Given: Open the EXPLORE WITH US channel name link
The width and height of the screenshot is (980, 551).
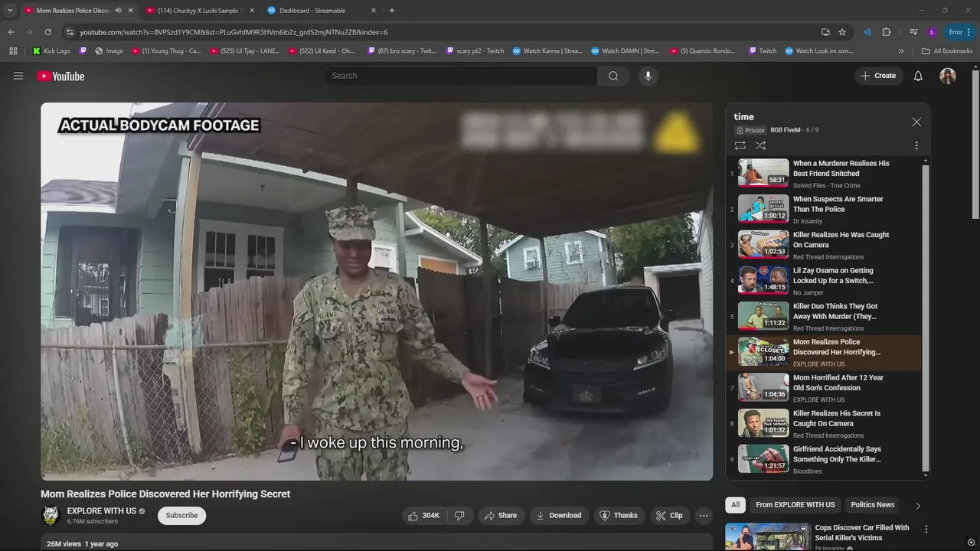Looking at the screenshot, I should point(102,511).
